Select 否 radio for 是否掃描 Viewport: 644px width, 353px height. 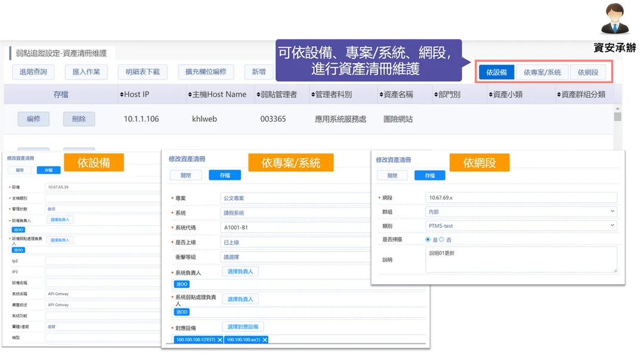[x=441, y=240]
